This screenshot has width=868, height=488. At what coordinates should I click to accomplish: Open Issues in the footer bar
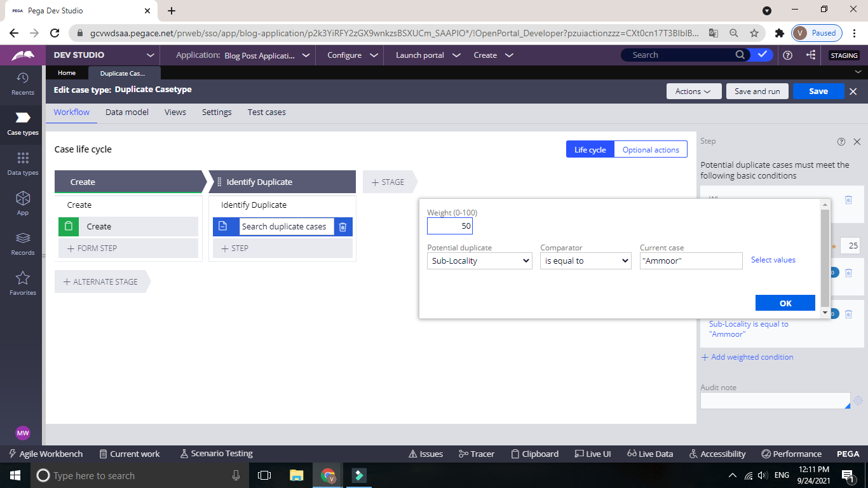tap(425, 454)
